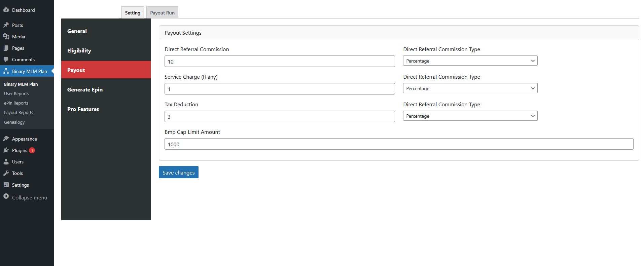This screenshot has width=644, height=266.
Task: Click the Comments bubble icon
Action: (6, 60)
